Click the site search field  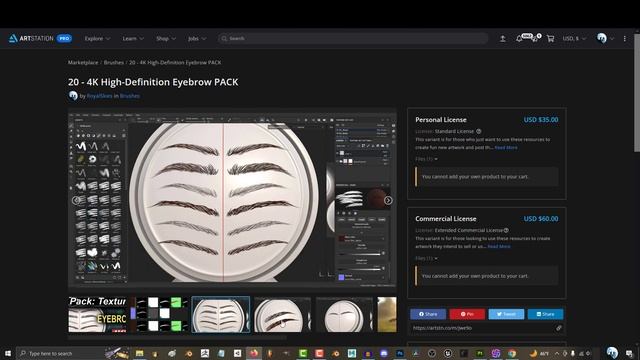[353, 38]
